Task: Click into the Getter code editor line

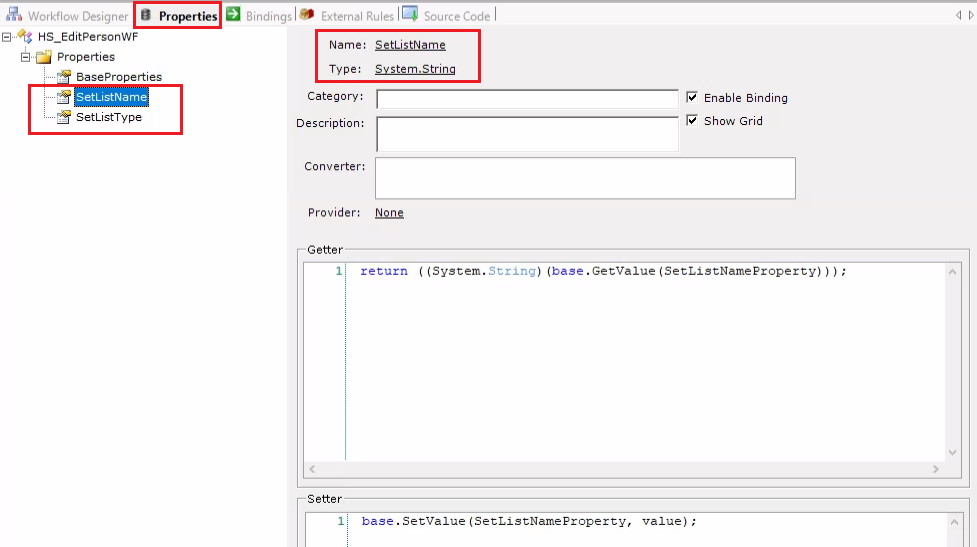Action: click(x=603, y=271)
